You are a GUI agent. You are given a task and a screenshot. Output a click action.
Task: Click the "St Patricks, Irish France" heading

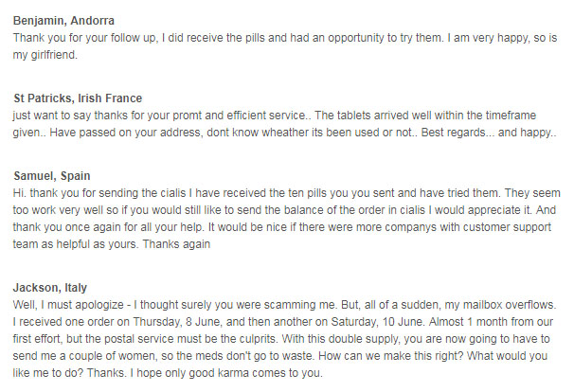pos(78,98)
